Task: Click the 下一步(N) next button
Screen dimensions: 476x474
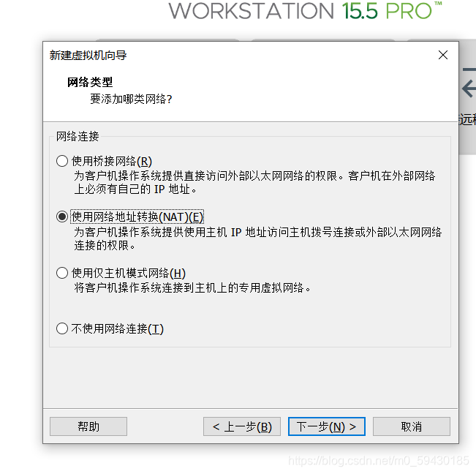Action: 326,426
